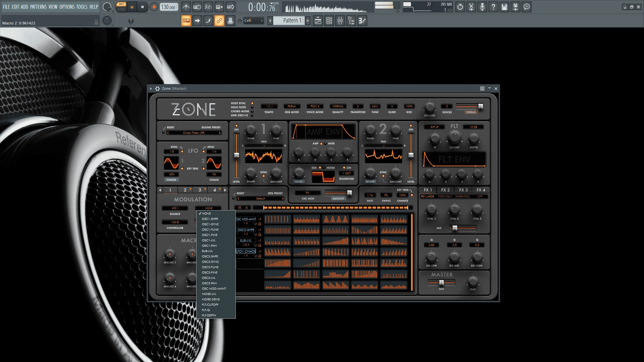644x362 pixels.
Task: Toggle oscillator 1 ON switch
Action: click(236, 126)
